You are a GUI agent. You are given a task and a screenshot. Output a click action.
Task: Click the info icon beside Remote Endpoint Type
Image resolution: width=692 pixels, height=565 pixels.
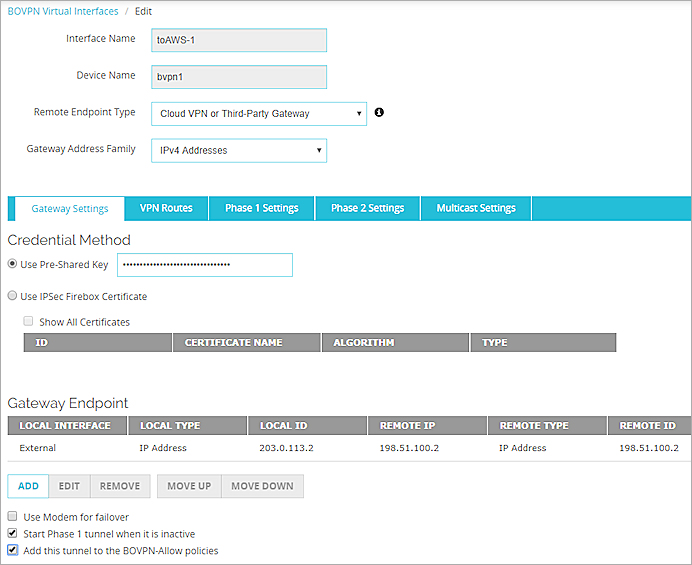(379, 113)
